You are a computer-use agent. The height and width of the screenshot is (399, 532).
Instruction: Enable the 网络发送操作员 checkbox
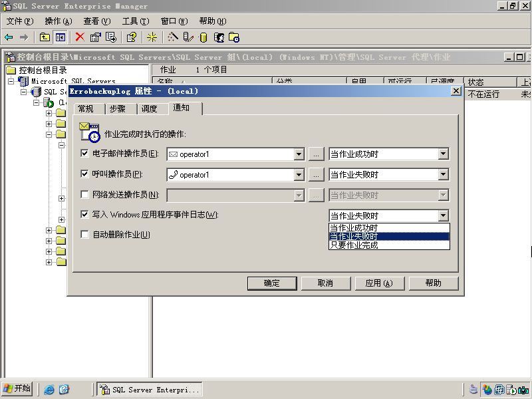(84, 194)
